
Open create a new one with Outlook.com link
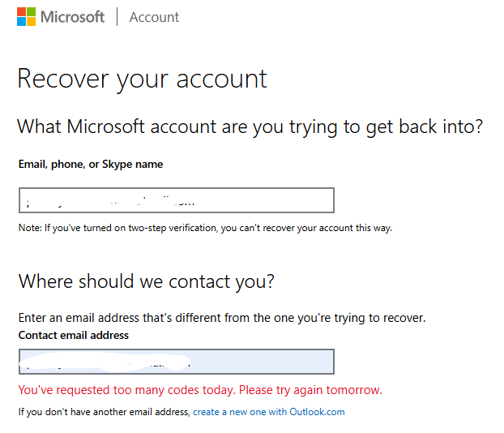(x=269, y=412)
